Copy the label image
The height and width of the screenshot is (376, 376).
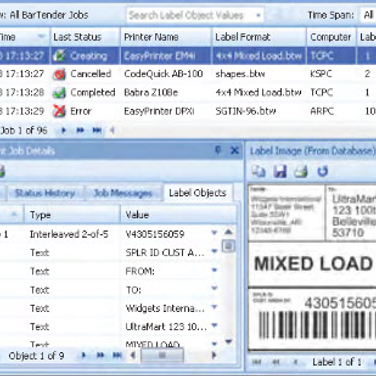click(x=258, y=171)
